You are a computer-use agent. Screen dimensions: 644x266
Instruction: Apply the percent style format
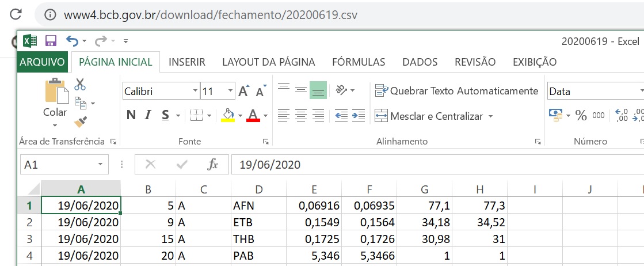pyautogui.click(x=581, y=116)
